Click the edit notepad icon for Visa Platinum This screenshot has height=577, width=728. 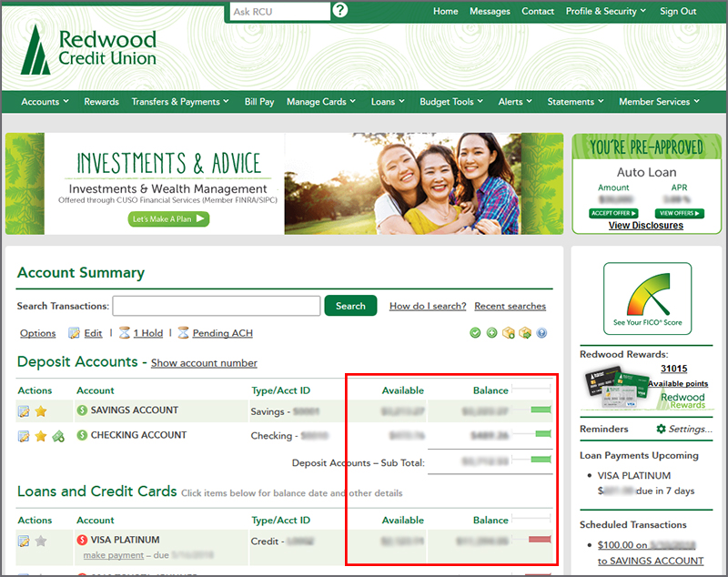point(24,542)
